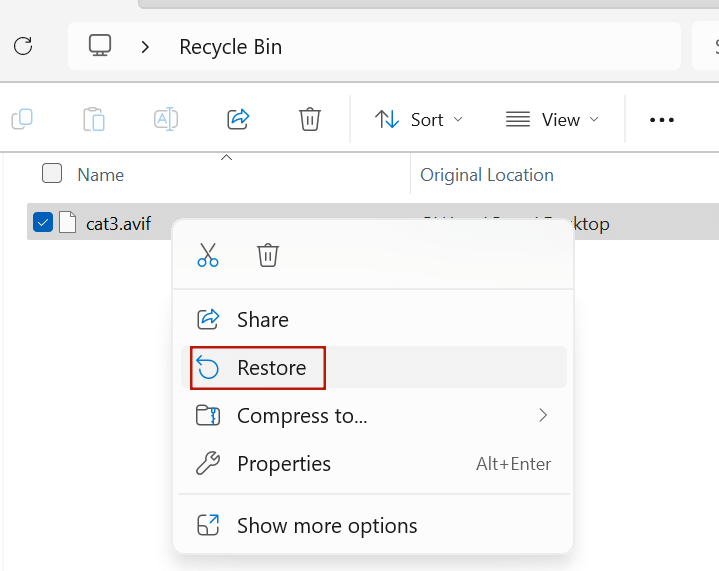Sort by the Name column header
The width and height of the screenshot is (719, 571).
(x=100, y=175)
